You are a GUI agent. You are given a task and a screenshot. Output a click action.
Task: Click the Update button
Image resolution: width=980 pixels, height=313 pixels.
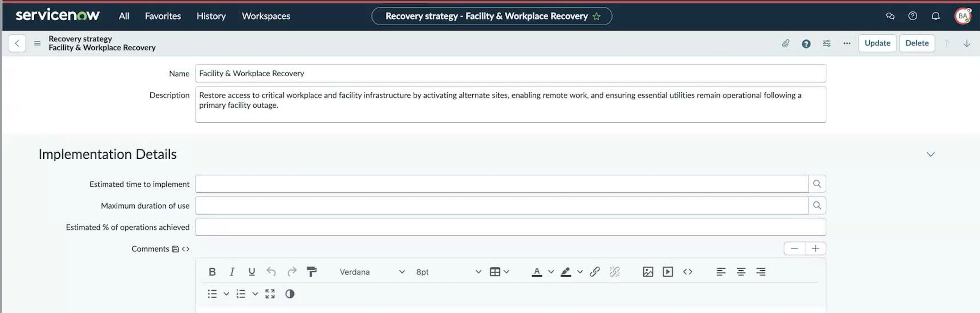[x=877, y=43]
